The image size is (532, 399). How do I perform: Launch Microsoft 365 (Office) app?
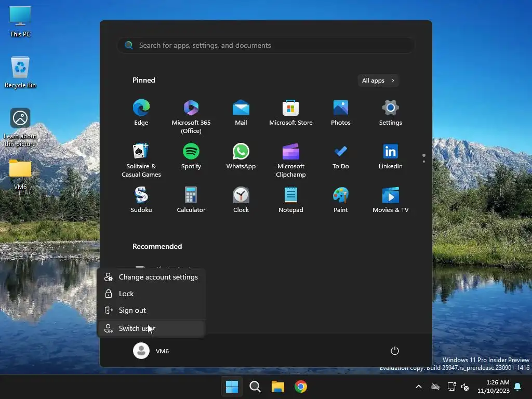(191, 117)
